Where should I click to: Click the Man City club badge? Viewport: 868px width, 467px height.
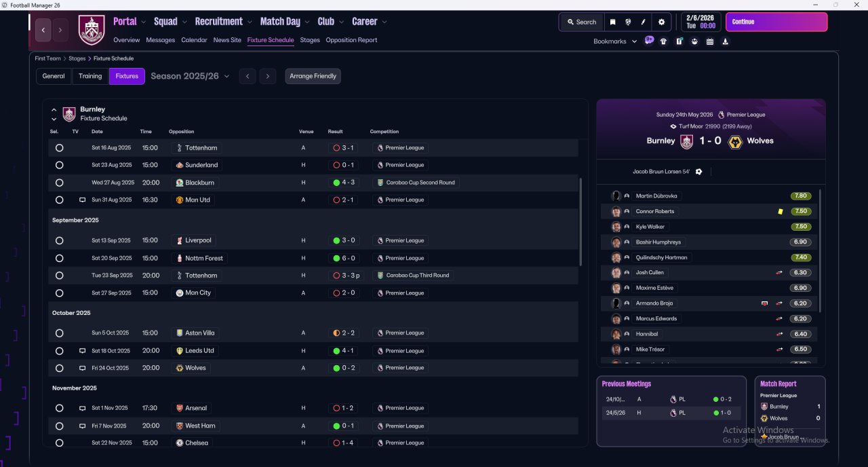(x=179, y=293)
